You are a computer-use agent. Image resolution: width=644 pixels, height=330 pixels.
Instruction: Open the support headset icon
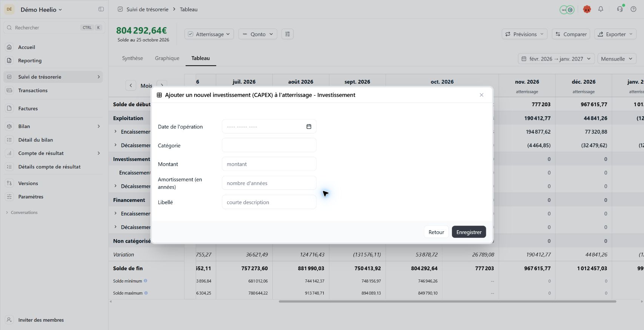pos(620,9)
